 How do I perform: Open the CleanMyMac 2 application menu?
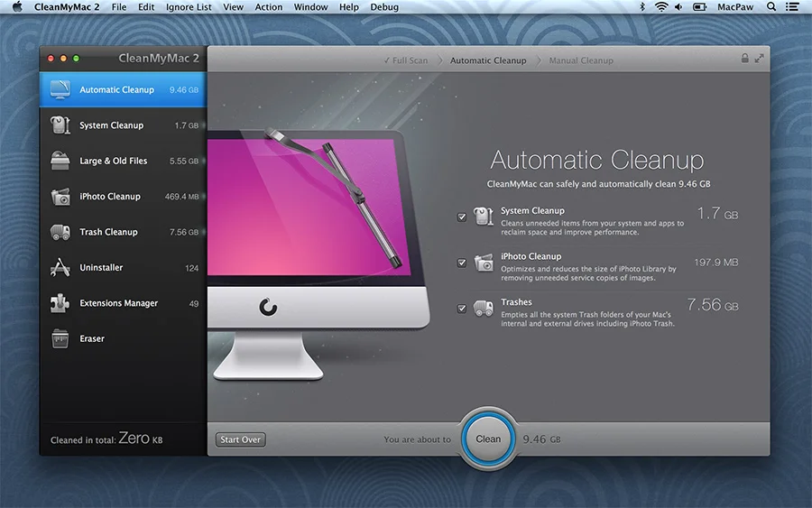pyautogui.click(x=67, y=6)
